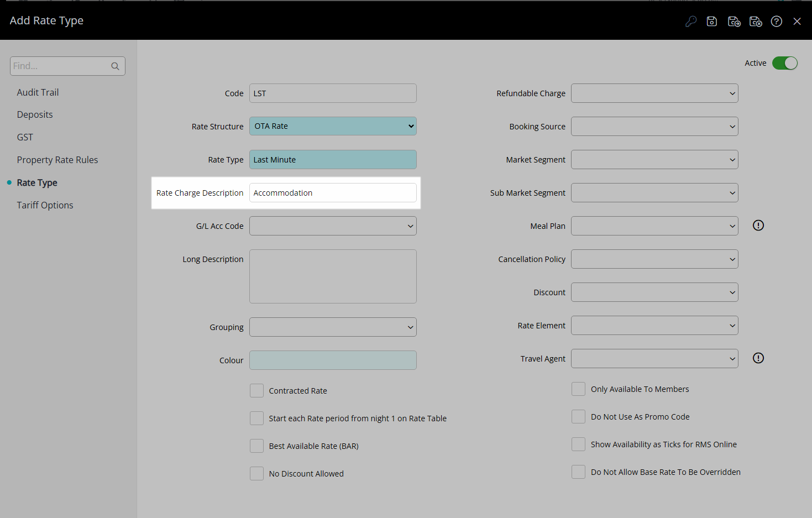Enable the No Discount Allowed checkbox
The width and height of the screenshot is (812, 518).
coord(256,474)
